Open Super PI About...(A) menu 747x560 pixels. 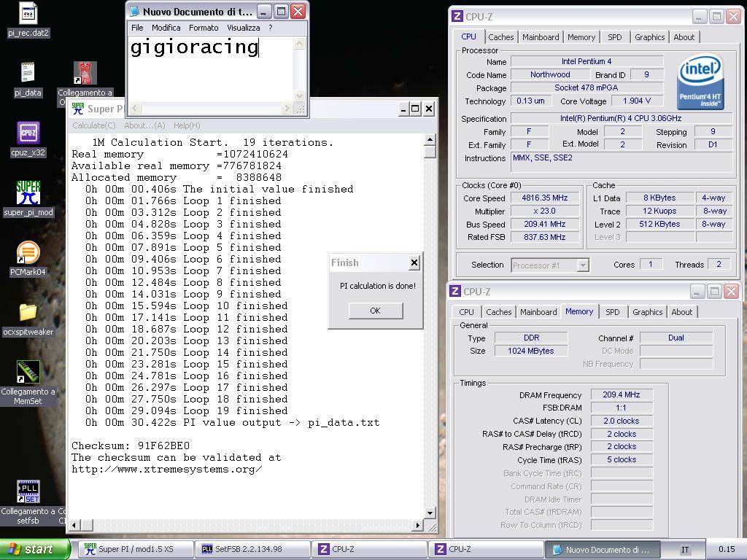pyautogui.click(x=144, y=125)
